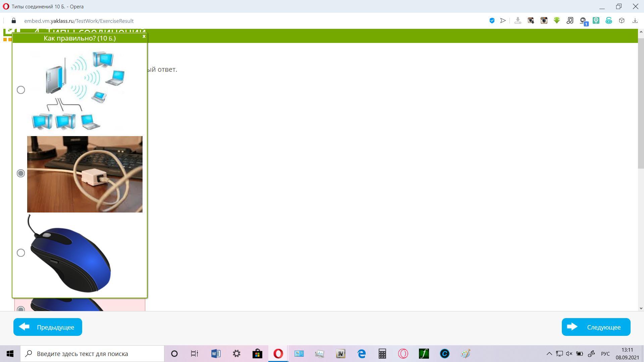Screen dimensions: 644x362
Task: Click the ethernet cable photo
Action: (x=85, y=174)
